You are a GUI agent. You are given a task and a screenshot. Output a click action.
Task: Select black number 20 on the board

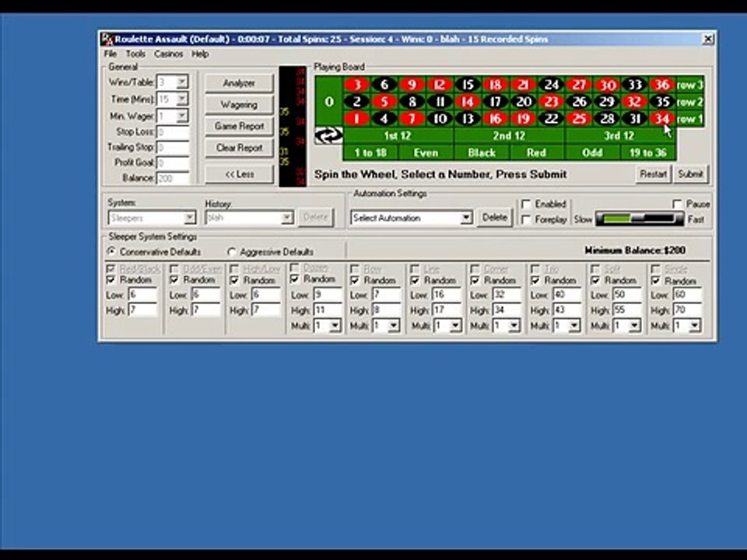[523, 102]
